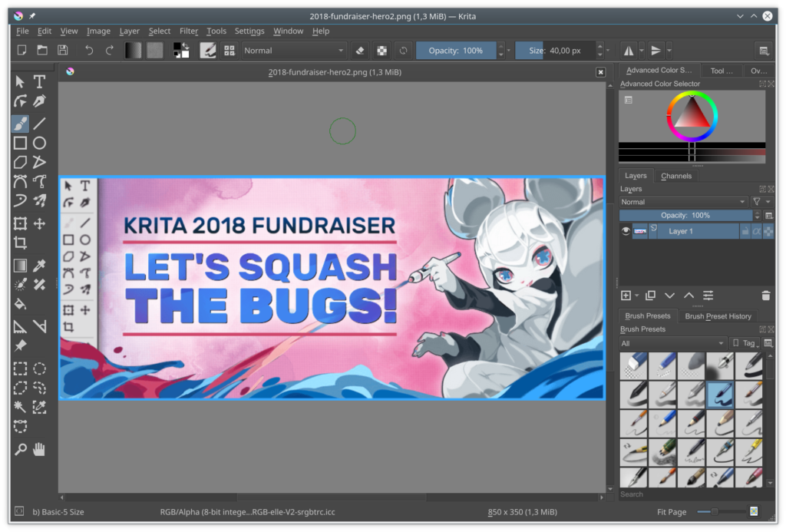Duplicate the layer or mask
786x532 pixels.
click(x=650, y=296)
